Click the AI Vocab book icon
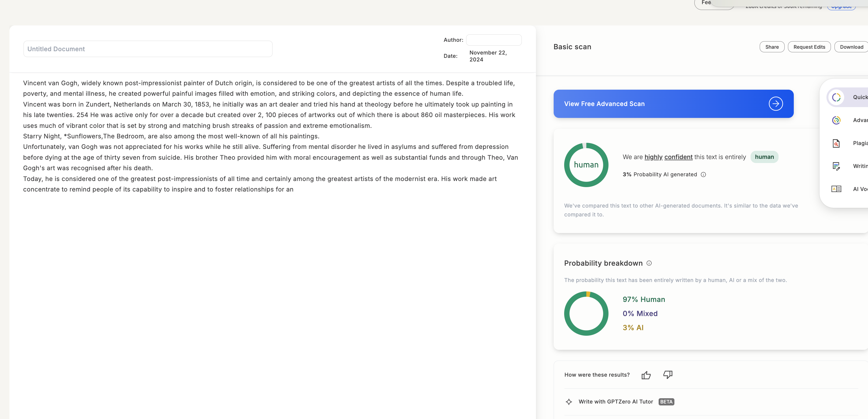This screenshot has height=419, width=868. [x=836, y=189]
